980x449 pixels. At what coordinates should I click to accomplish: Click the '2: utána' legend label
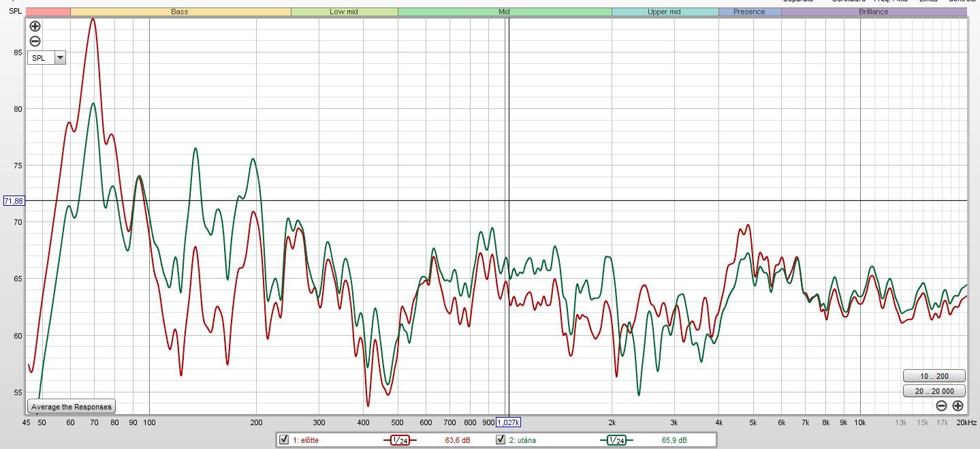coord(522,440)
